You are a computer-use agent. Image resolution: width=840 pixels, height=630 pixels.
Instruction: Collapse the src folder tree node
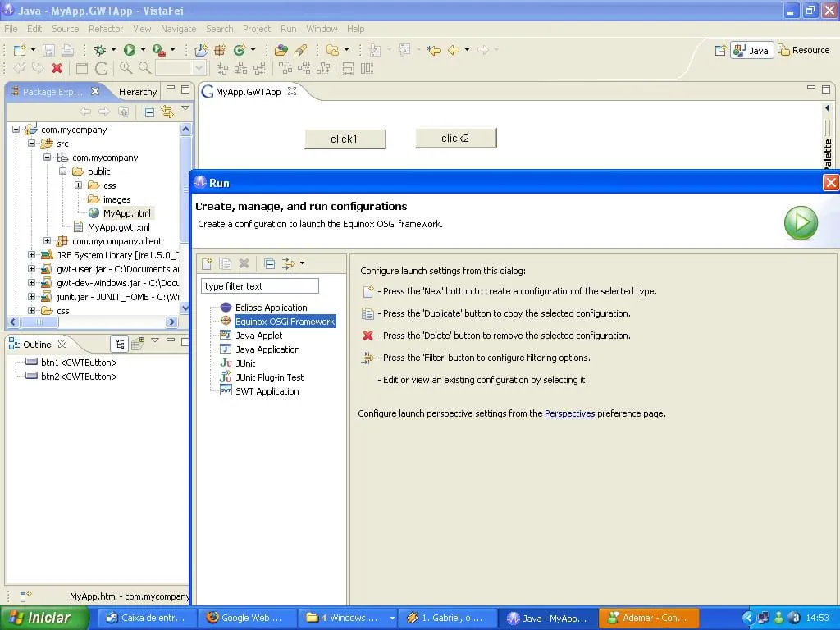[x=32, y=143]
